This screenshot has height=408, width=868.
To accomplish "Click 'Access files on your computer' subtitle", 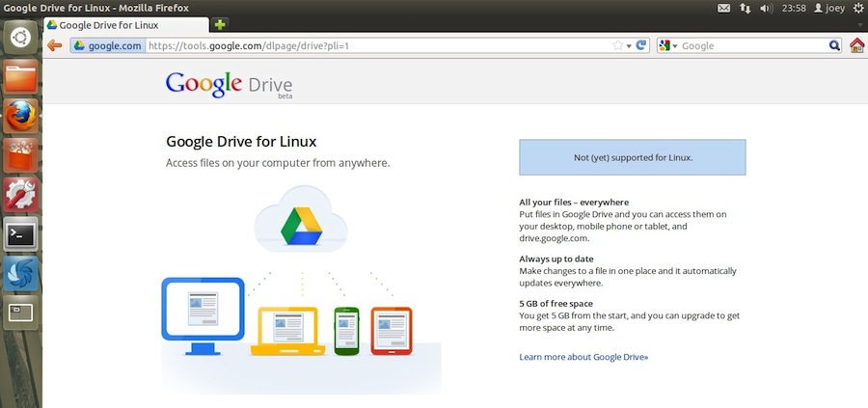I will click(x=278, y=163).
